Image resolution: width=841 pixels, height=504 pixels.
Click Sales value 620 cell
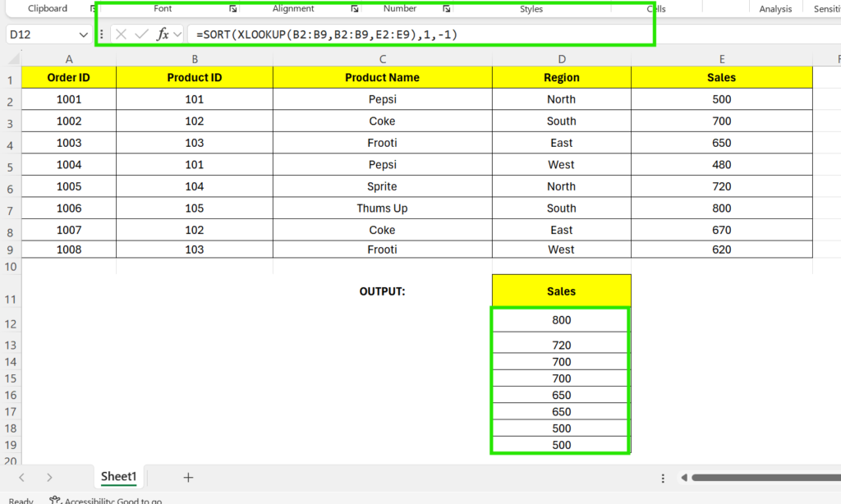[x=722, y=250]
